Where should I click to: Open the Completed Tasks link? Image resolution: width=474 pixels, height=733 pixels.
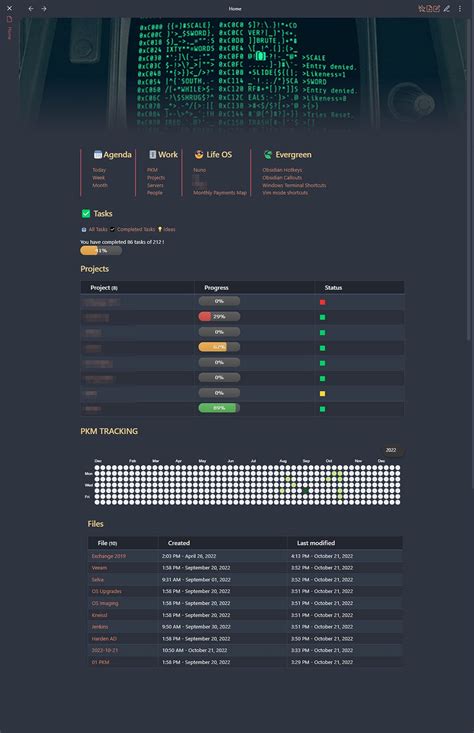coord(136,230)
